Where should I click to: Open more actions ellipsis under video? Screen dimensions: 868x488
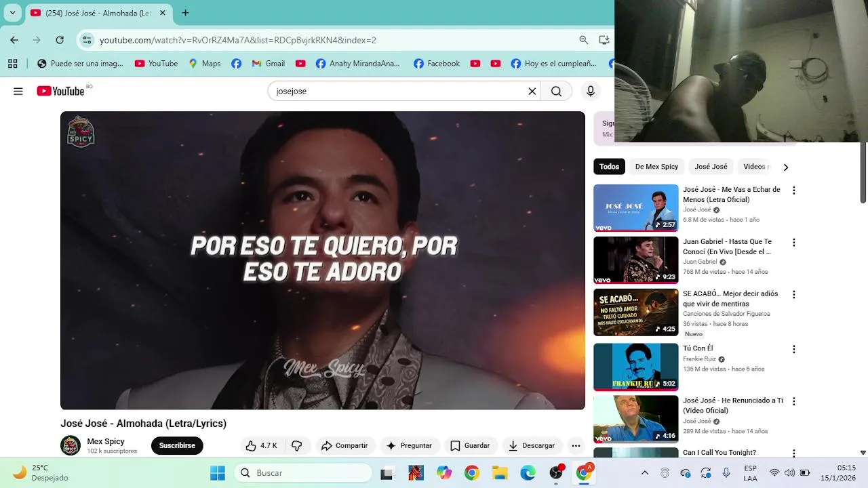tap(576, 445)
